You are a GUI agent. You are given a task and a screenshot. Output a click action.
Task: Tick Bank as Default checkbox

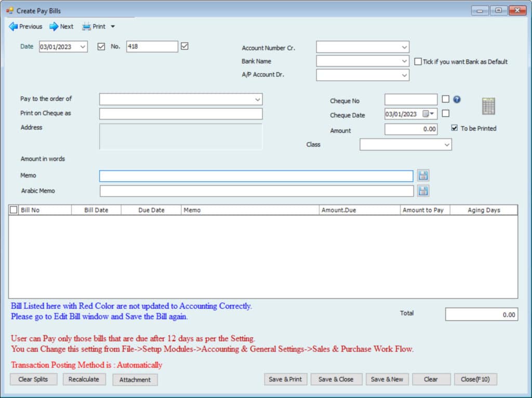(418, 62)
